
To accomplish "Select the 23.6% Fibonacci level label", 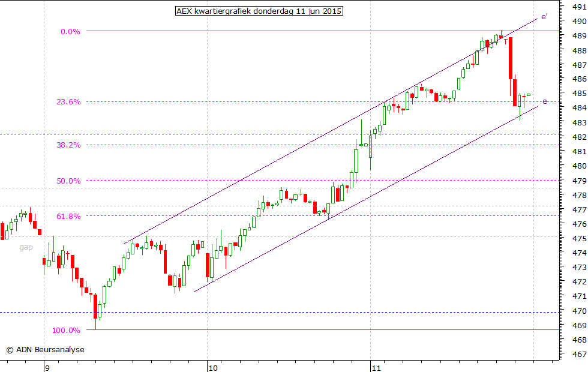I will (x=68, y=101).
